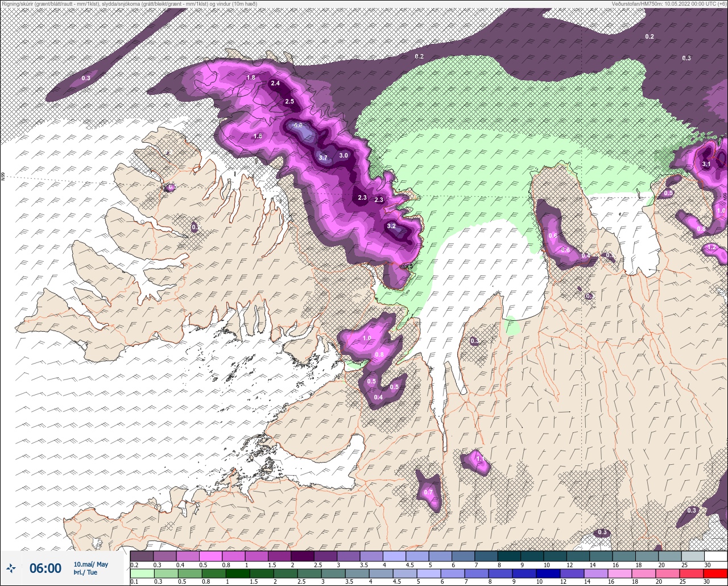Image resolution: width=728 pixels, height=586 pixels.
Task: Pick the bright red rain swatch above the bottom-row 30 label
Action: click(715, 573)
